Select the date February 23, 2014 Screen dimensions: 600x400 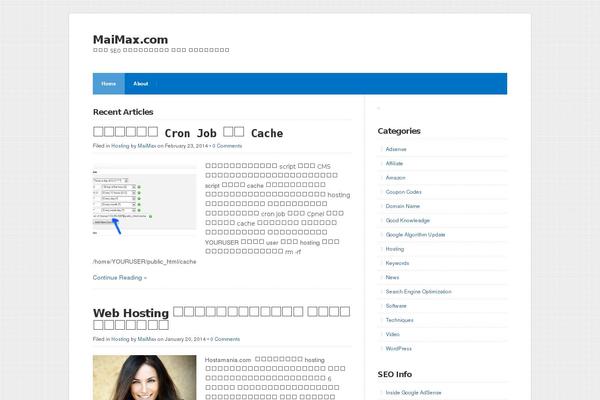click(186, 146)
